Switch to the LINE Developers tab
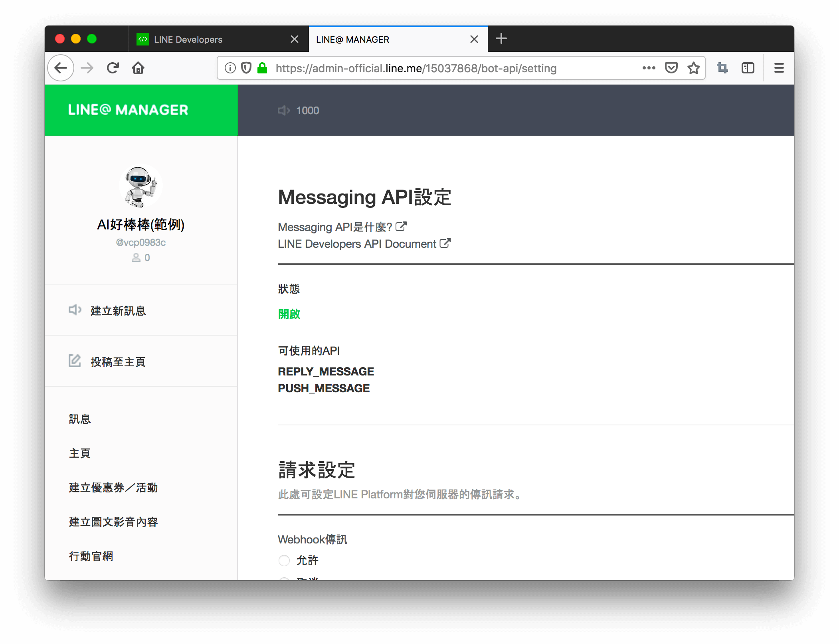The image size is (839, 644). click(219, 39)
